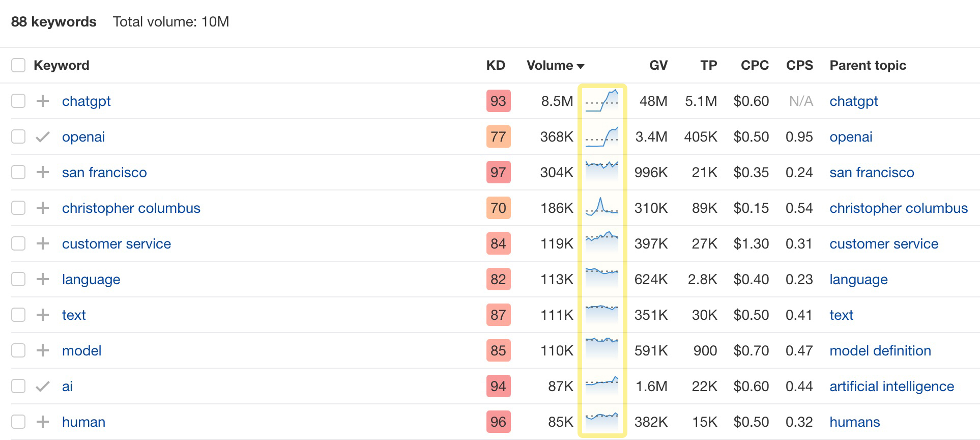980x440 pixels.
Task: Select the N/A CPS value
Action: click(x=801, y=101)
